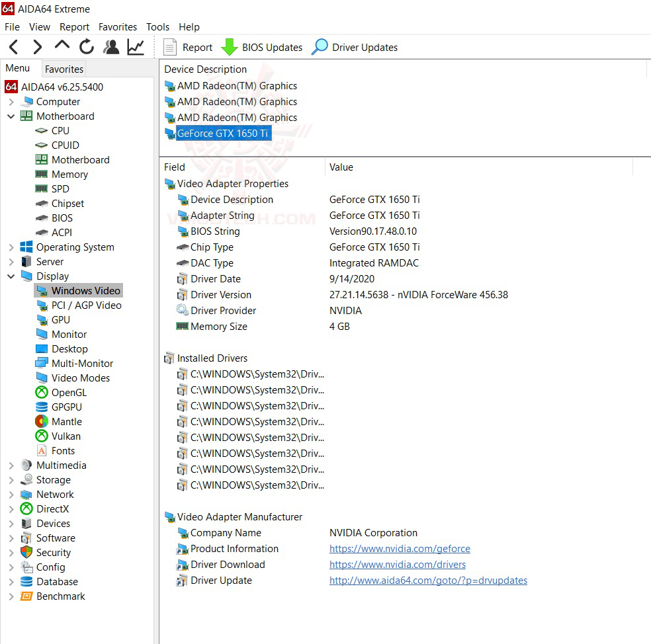This screenshot has height=644, width=651.
Task: Expand the Server tree node
Action: 11,262
